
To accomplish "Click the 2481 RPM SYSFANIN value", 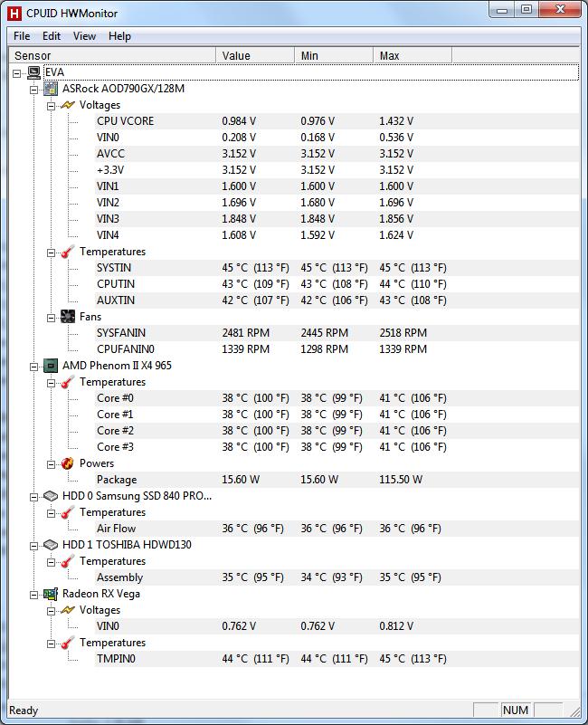I will pos(245,333).
